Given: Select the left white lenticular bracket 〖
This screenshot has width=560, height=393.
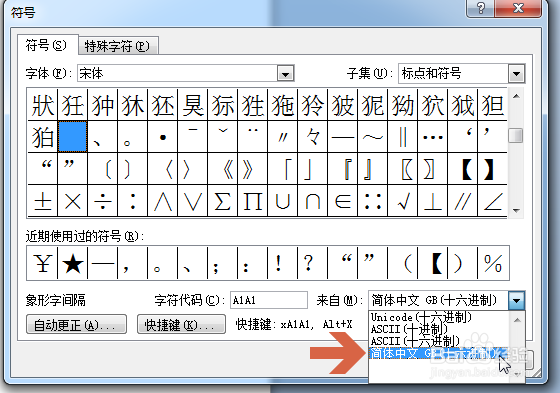Looking at the screenshot, I should coord(402,169).
